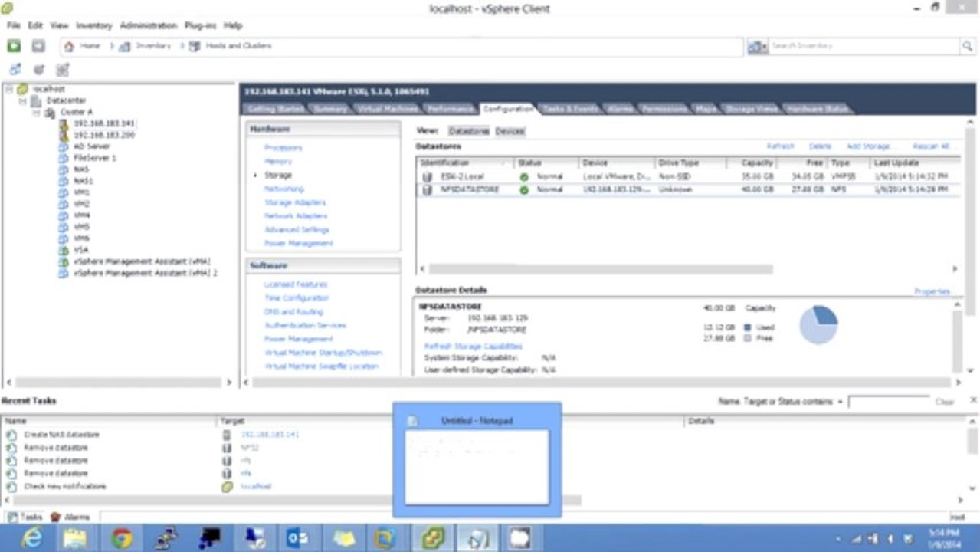The image size is (980, 552).
Task: Open the Administration menu
Action: pos(149,25)
